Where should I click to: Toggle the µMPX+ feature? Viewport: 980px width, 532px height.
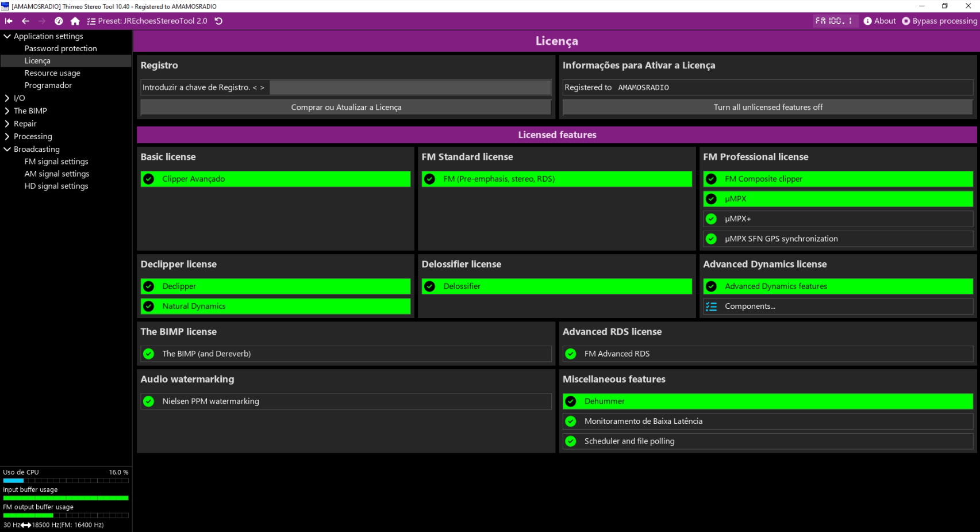838,219
